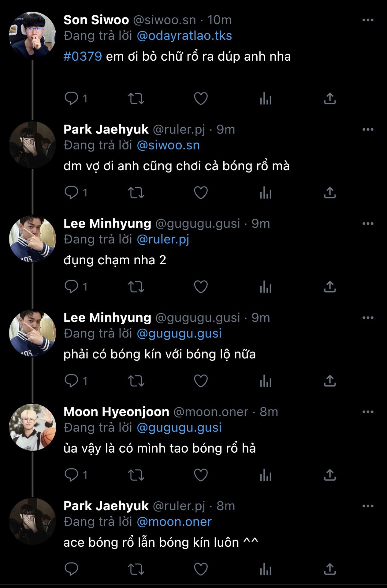Retweet Son Siwoo's #0379 tweet
Image resolution: width=387 pixels, height=588 pixels.
pos(136,99)
